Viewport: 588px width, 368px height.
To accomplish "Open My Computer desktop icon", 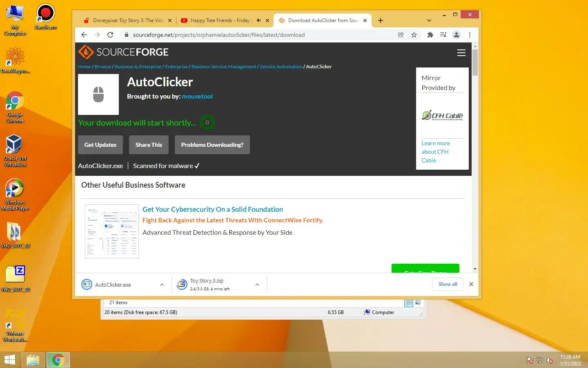I will point(15,19).
